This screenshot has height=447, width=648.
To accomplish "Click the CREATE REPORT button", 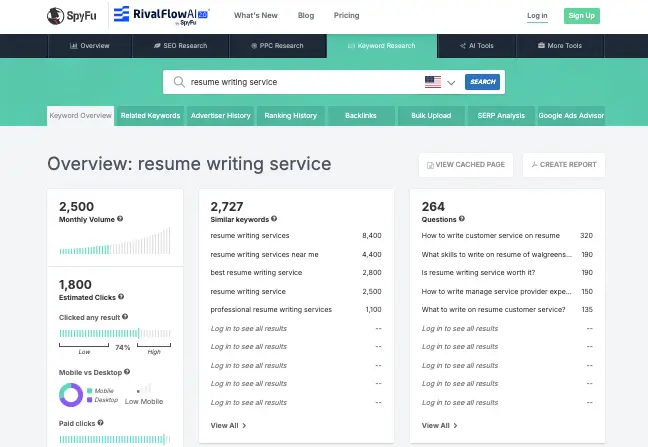I will click(x=564, y=165).
